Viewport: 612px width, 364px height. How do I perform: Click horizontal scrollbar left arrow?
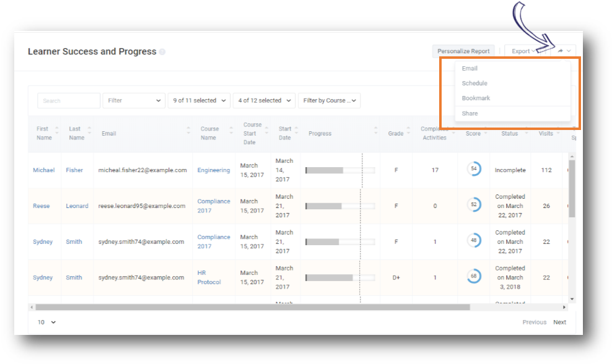(x=32, y=308)
